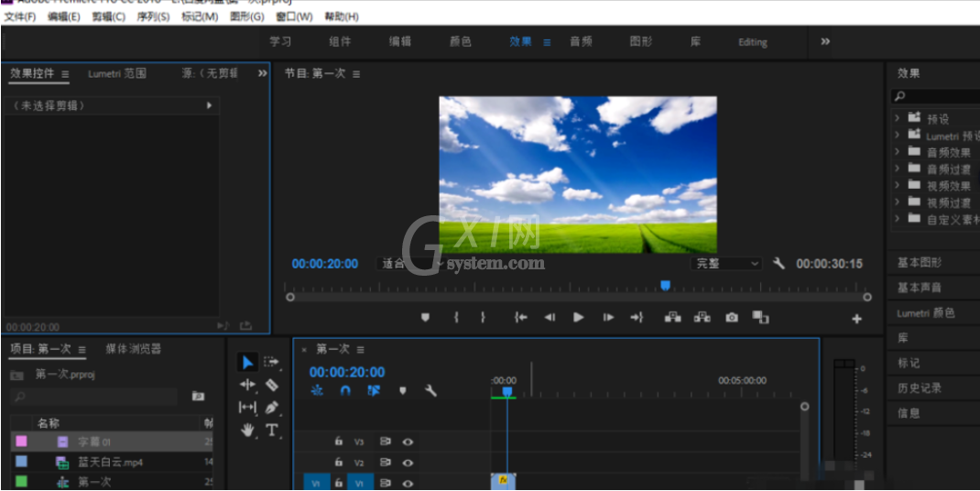The image size is (980, 491).
Task: Toggle lock on V3 track
Action: click(339, 441)
